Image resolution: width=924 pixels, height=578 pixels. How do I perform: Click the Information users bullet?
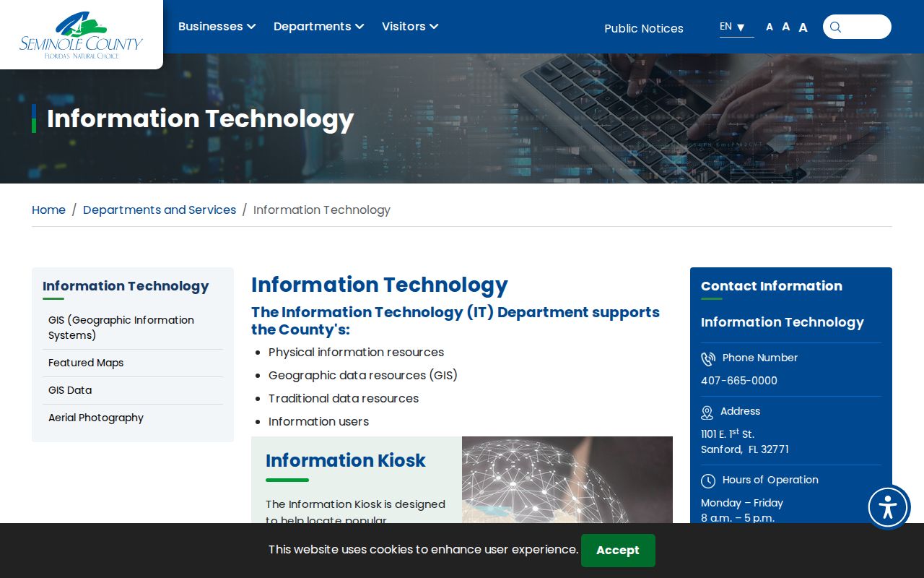click(x=319, y=421)
